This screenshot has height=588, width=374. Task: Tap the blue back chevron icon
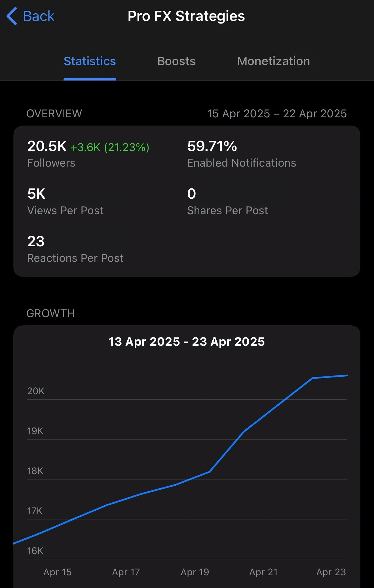point(12,16)
